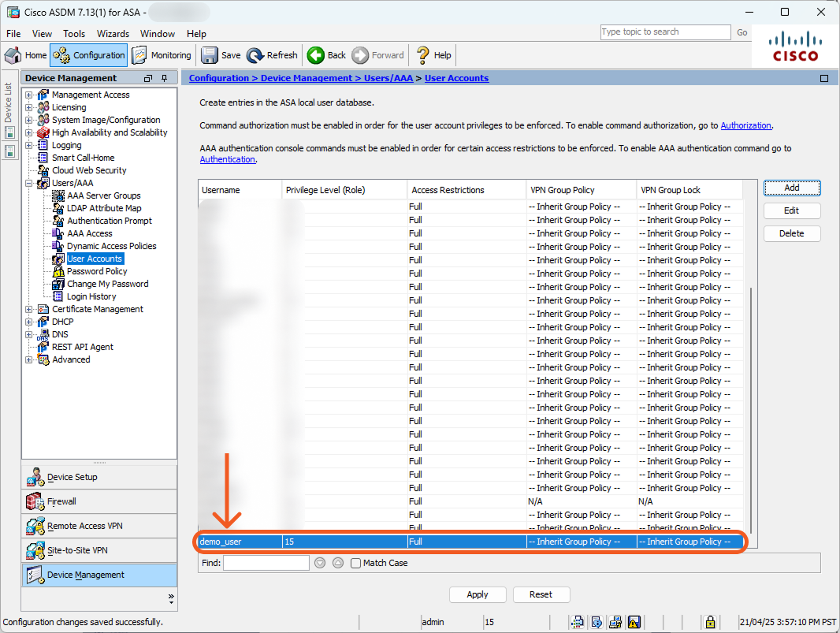The width and height of the screenshot is (840, 633).
Task: Toggle the Match Case checkbox
Action: [356, 563]
